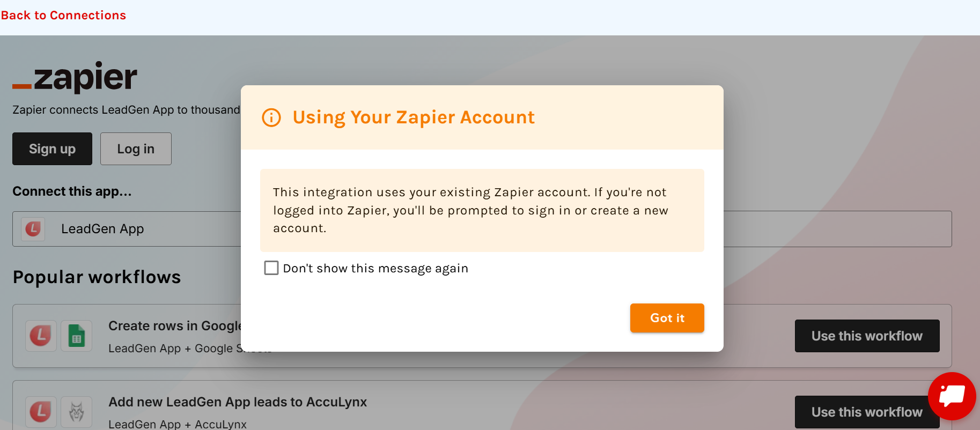This screenshot has height=430, width=980.
Task: Click the info icon in the dialog header
Action: (x=271, y=117)
